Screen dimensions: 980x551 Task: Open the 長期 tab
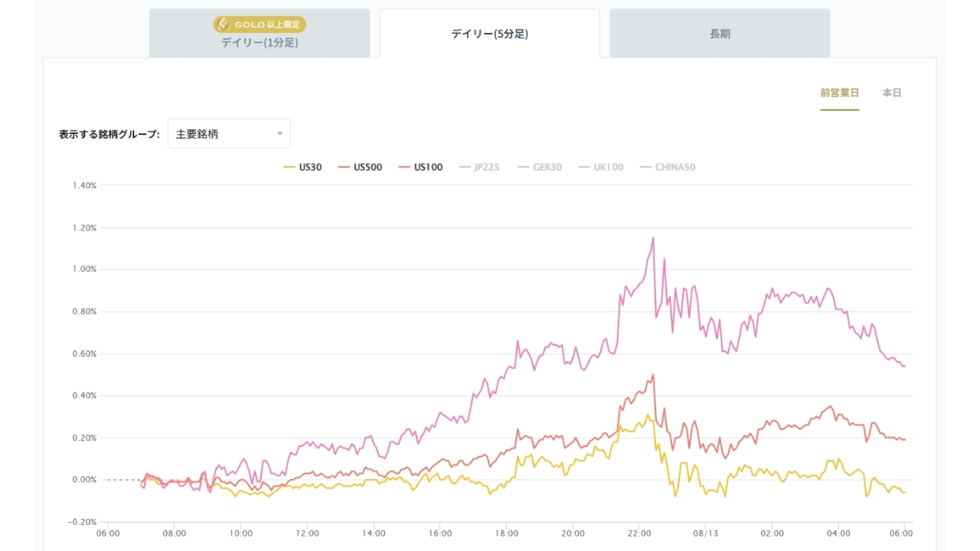[720, 34]
